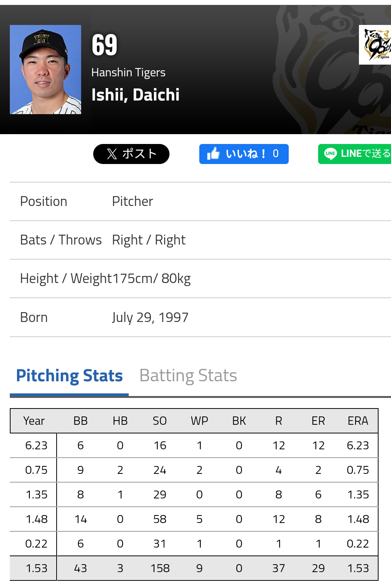Open Daichi Ishii's player photo
The height and width of the screenshot is (588, 391).
45,70
